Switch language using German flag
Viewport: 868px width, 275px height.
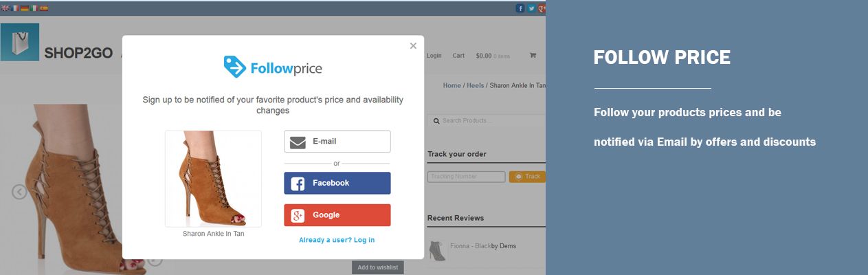click(25, 8)
